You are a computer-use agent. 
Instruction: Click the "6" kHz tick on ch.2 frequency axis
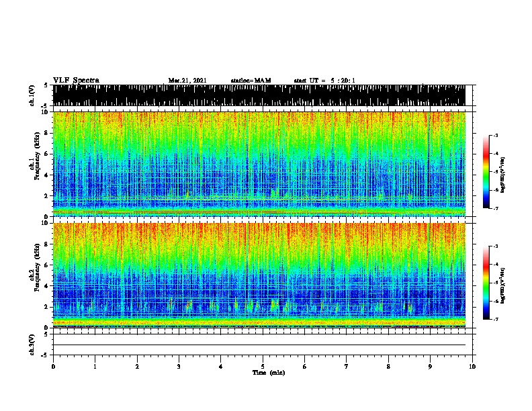pos(46,265)
